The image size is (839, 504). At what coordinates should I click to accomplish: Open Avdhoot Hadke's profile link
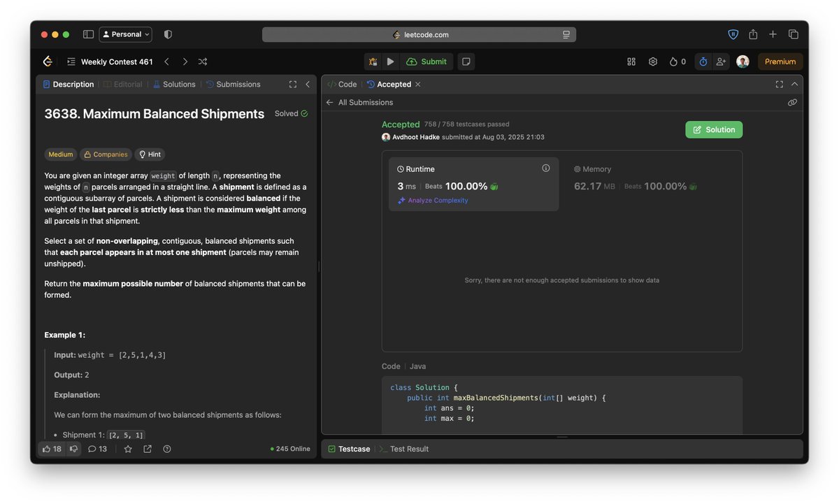click(415, 137)
